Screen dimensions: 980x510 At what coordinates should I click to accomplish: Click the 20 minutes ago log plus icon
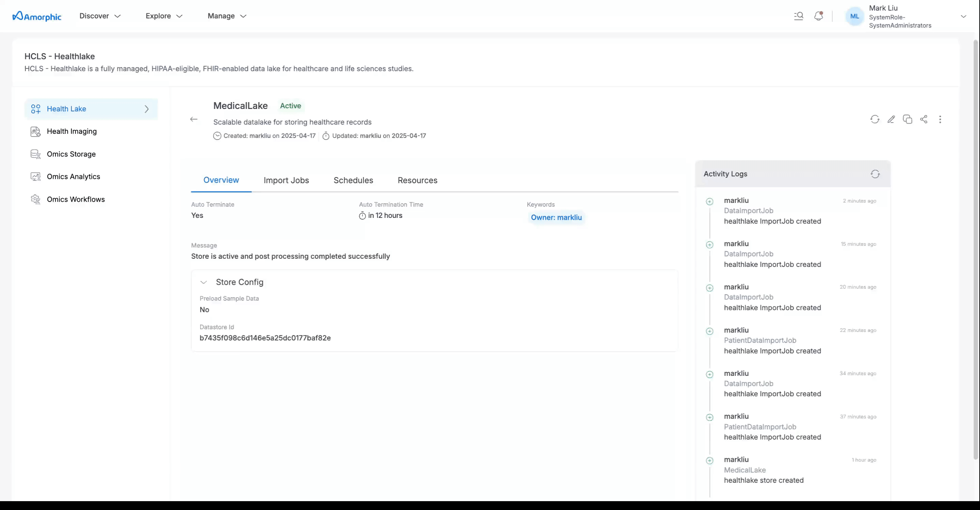point(709,288)
